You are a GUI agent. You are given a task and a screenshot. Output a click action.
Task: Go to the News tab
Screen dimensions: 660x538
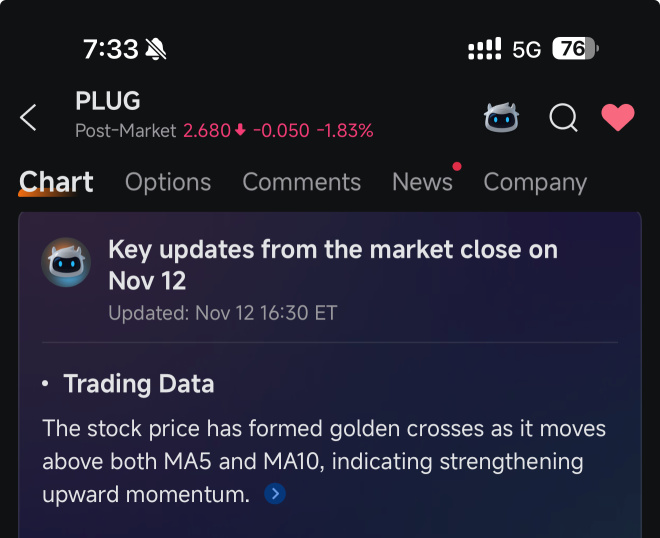(x=422, y=182)
